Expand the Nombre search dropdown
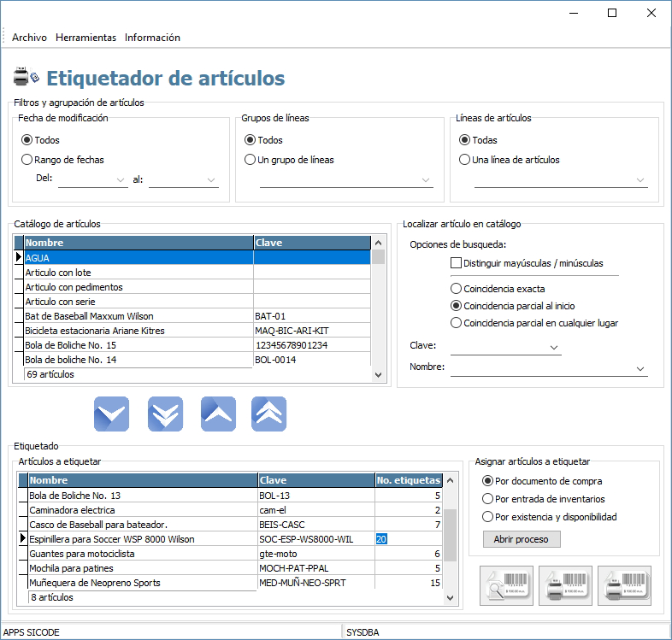672x640 pixels. [x=640, y=368]
